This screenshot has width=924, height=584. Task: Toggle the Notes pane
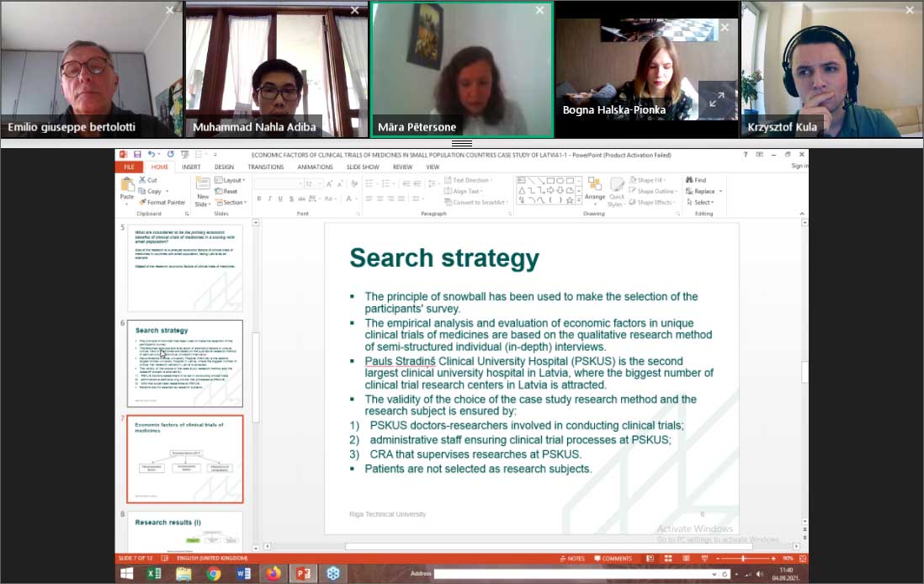coord(572,558)
